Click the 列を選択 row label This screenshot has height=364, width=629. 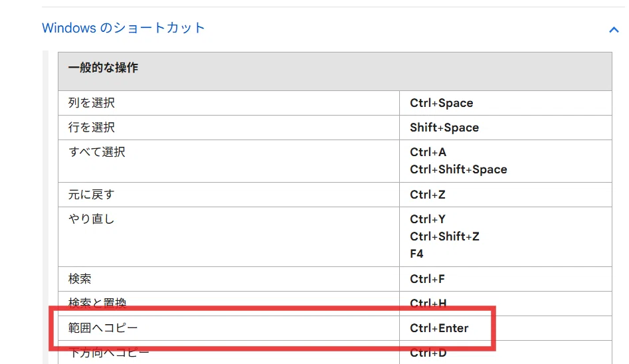pyautogui.click(x=92, y=103)
